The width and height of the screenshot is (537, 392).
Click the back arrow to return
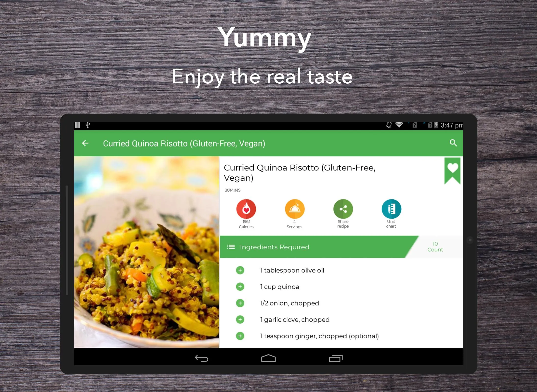point(86,143)
